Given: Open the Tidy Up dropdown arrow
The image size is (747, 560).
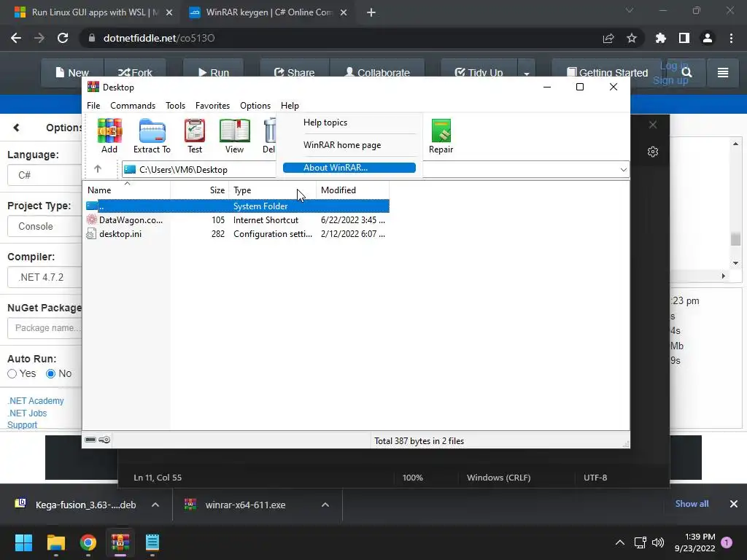Looking at the screenshot, I should (527, 74).
